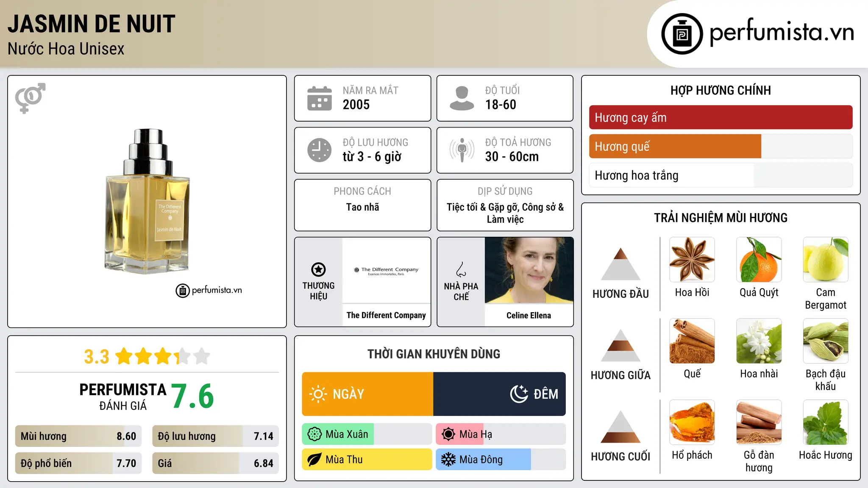
Task: Click the age range value 18-60
Action: coord(501,105)
